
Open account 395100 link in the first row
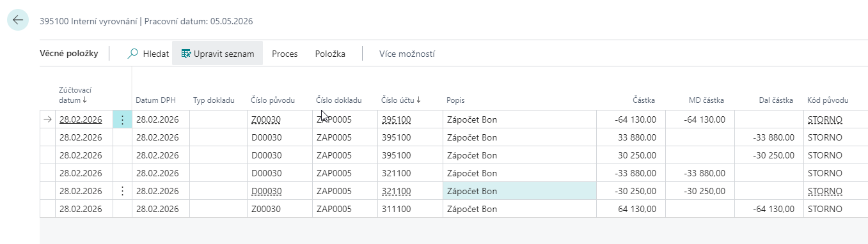pyautogui.click(x=397, y=119)
